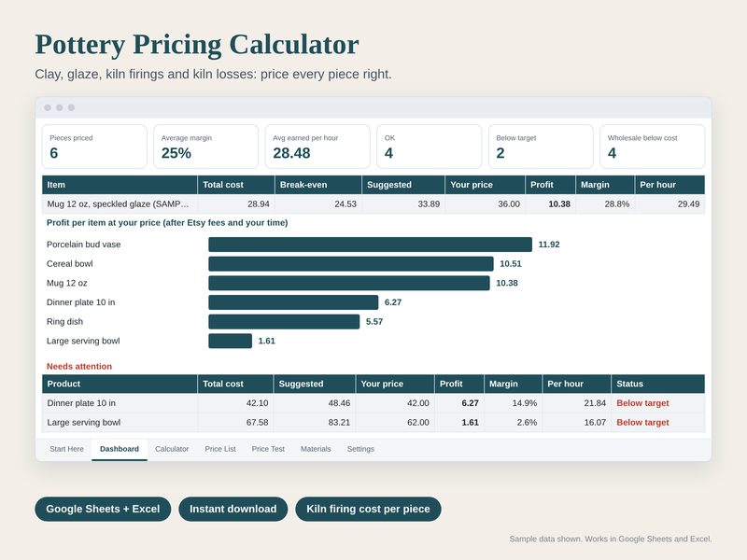
Task: Click the Break-even column header
Action: [x=317, y=185]
